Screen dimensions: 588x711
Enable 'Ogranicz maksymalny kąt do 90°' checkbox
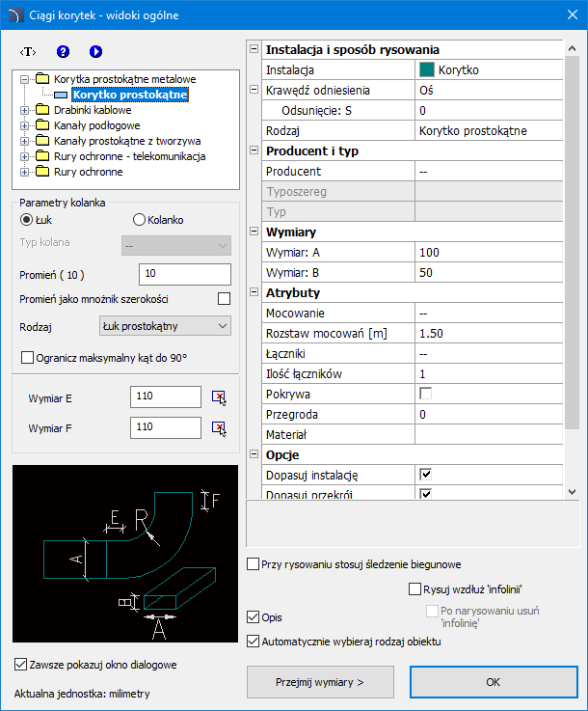[x=27, y=358]
